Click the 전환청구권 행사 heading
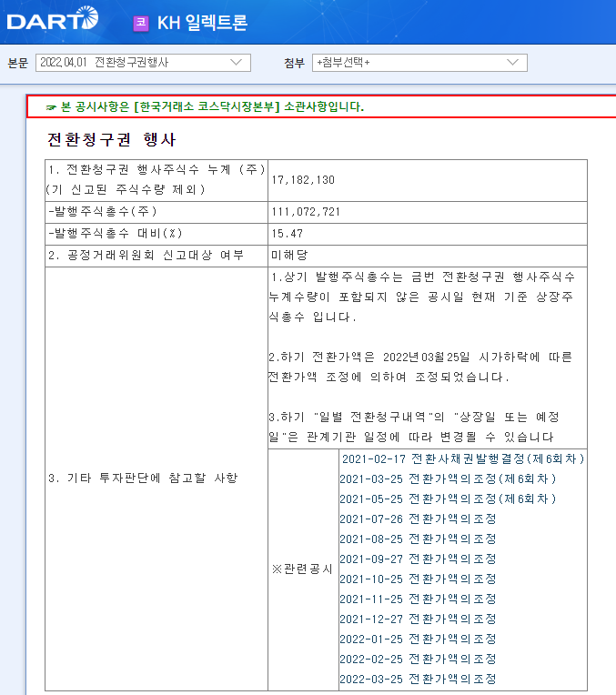 tap(111, 139)
